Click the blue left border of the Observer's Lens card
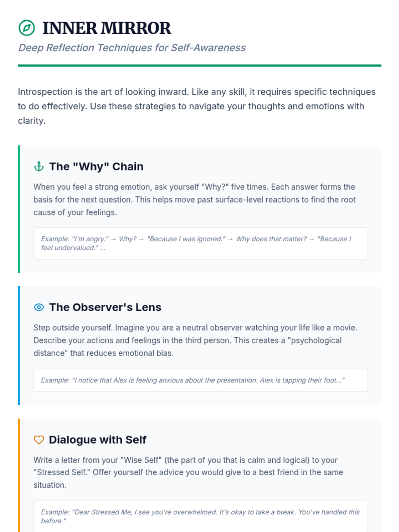This screenshot has height=532, width=399. coord(19,345)
